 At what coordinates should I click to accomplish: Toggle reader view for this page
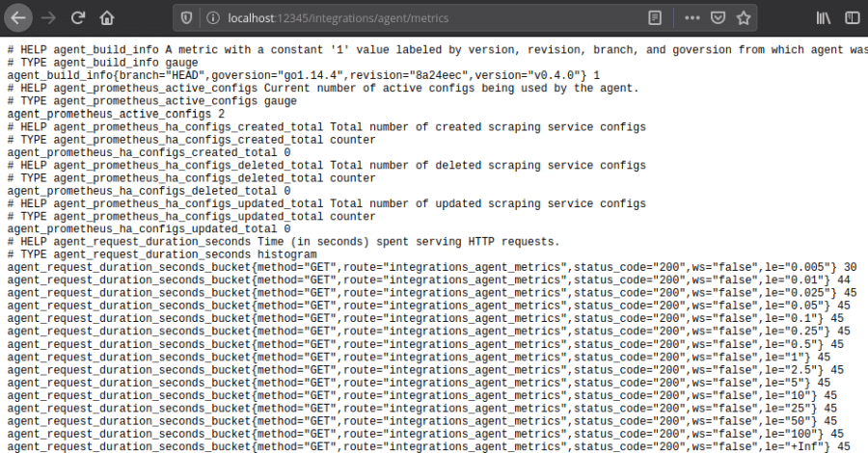[x=656, y=18]
